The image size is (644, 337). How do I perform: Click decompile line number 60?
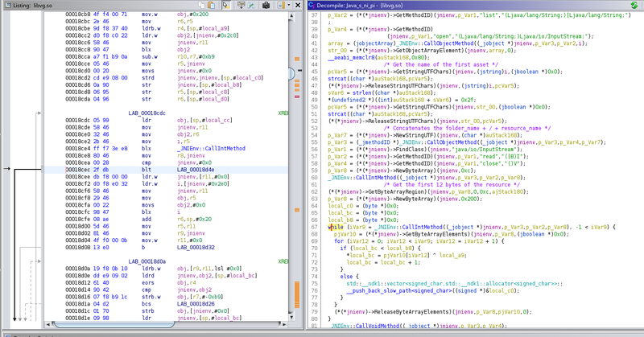pyautogui.click(x=314, y=178)
